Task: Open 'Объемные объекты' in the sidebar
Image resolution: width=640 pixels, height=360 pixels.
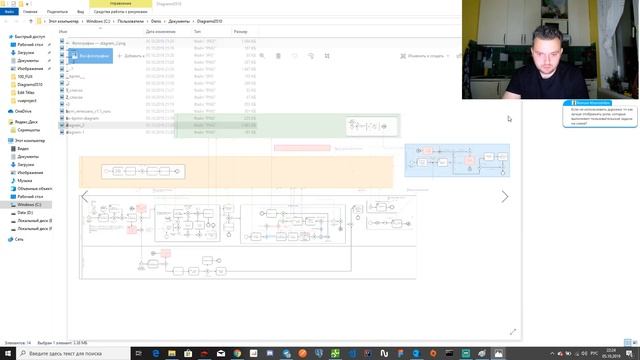Action: [x=34, y=189]
